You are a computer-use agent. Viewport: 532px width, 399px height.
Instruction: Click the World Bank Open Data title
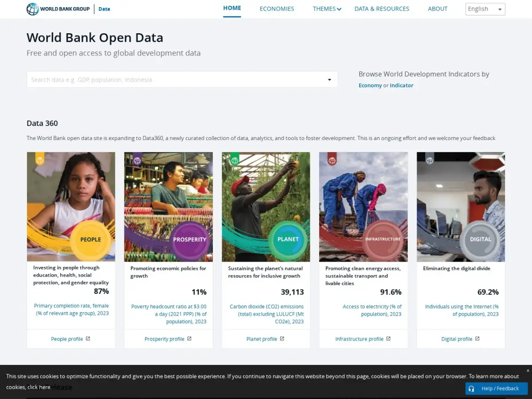(95, 38)
